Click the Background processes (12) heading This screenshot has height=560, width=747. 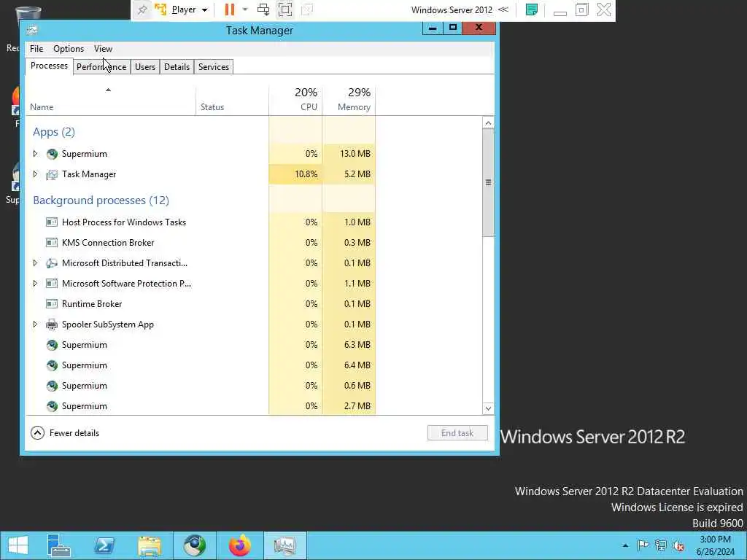[x=101, y=201]
